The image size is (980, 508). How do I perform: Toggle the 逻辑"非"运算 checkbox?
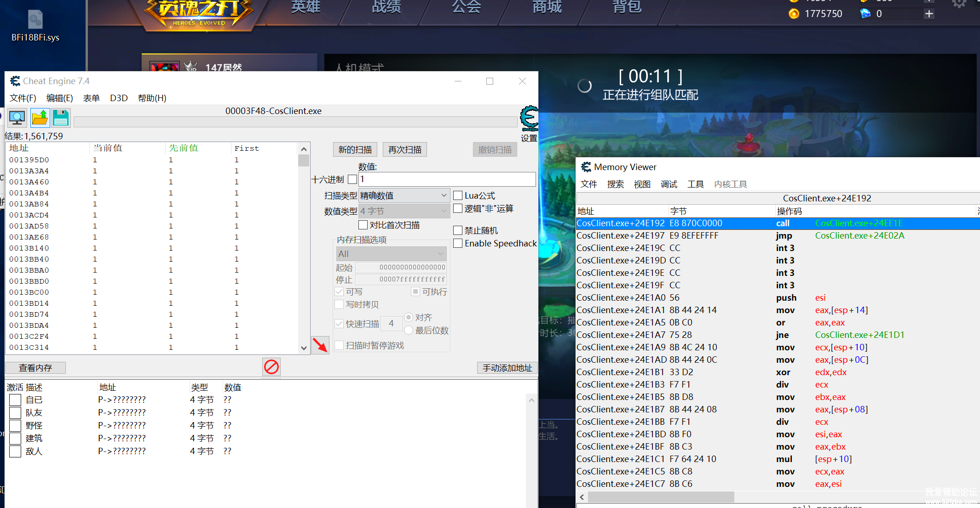(x=458, y=208)
